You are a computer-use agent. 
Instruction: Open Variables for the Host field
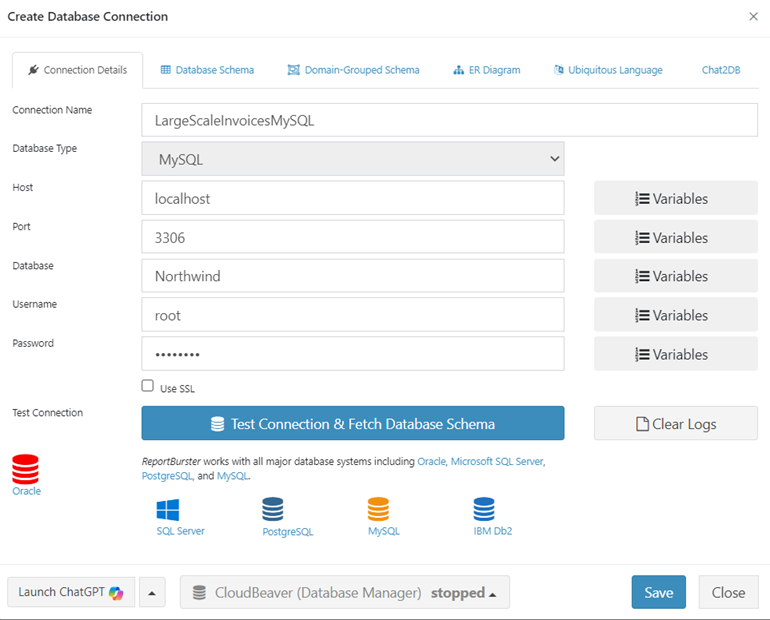[x=676, y=199]
